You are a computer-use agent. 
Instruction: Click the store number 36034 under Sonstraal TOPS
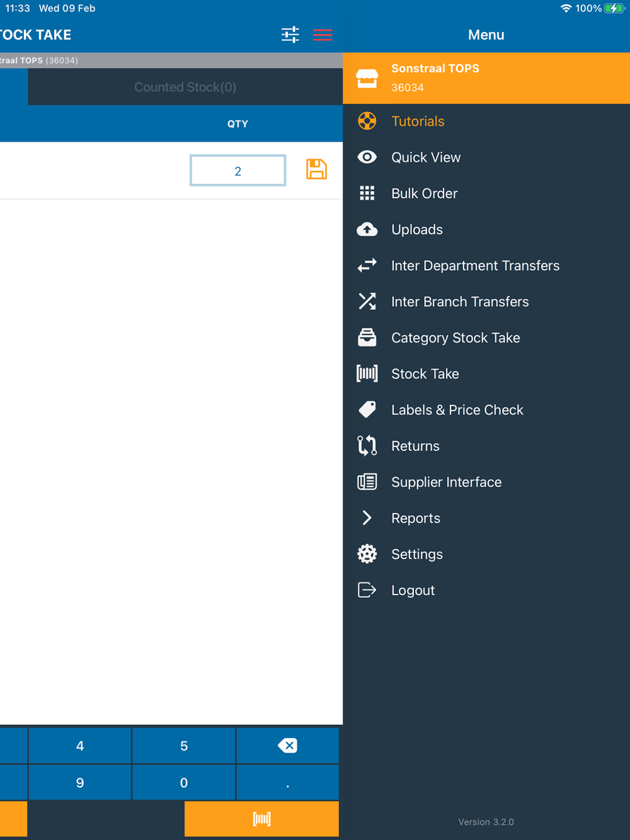[408, 88]
